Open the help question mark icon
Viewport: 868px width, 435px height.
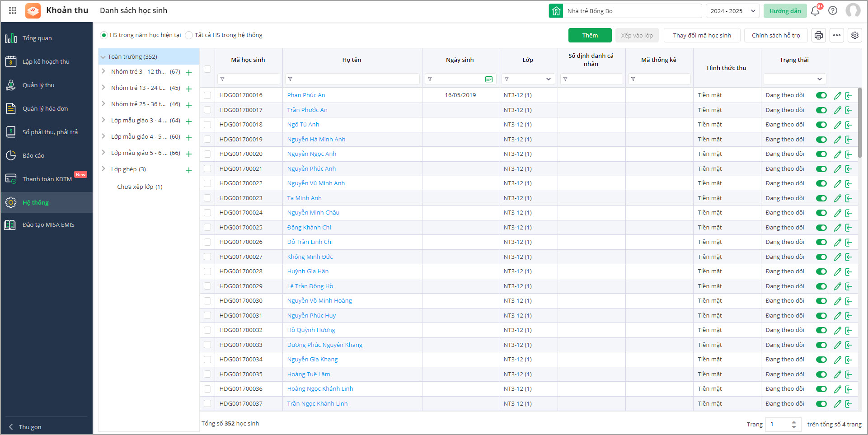click(x=833, y=11)
